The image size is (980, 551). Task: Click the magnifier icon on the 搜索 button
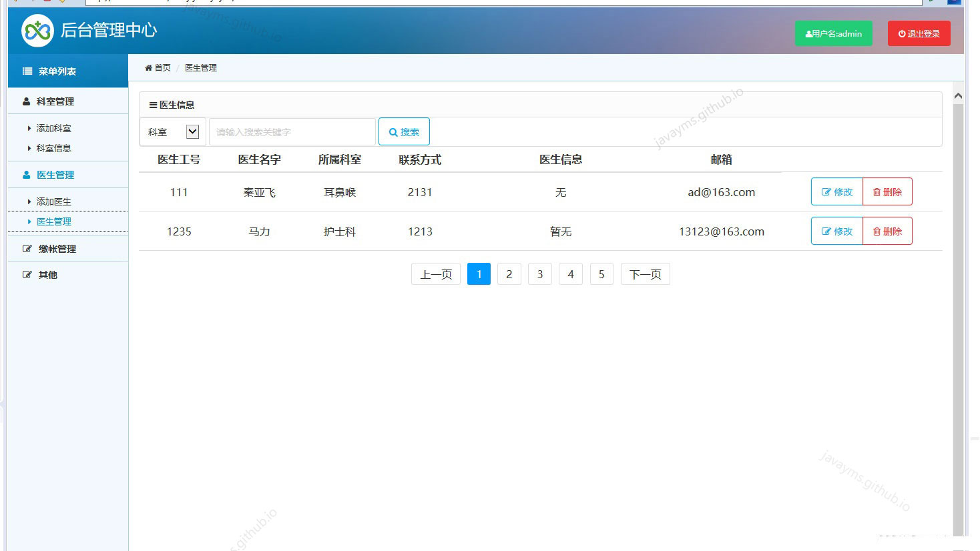click(393, 131)
